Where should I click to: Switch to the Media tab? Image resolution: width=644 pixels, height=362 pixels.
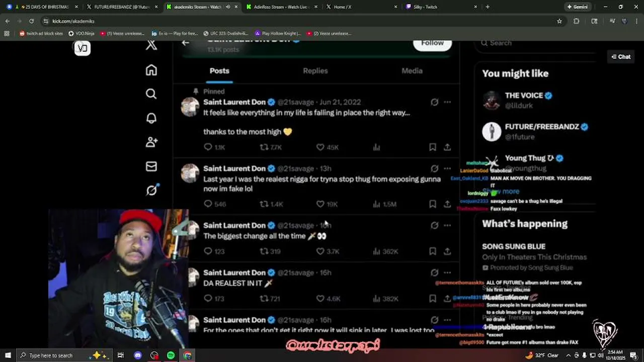(x=412, y=71)
